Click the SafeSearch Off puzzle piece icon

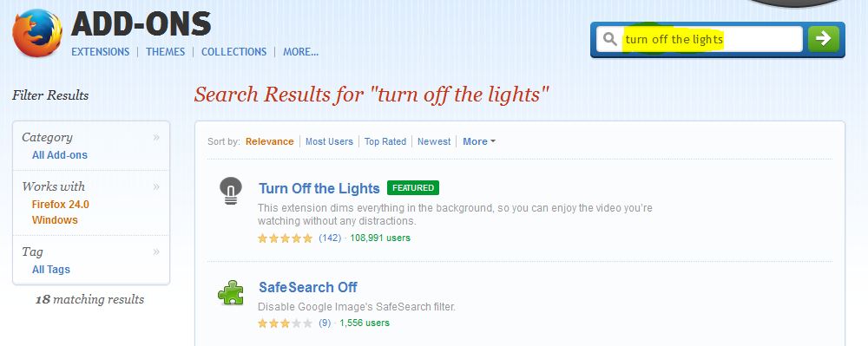pos(230,293)
